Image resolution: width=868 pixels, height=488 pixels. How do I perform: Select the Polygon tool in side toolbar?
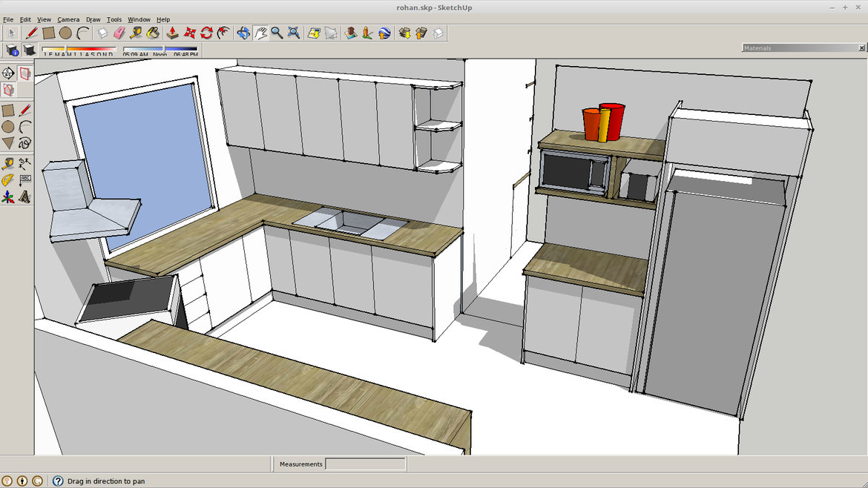click(x=8, y=143)
